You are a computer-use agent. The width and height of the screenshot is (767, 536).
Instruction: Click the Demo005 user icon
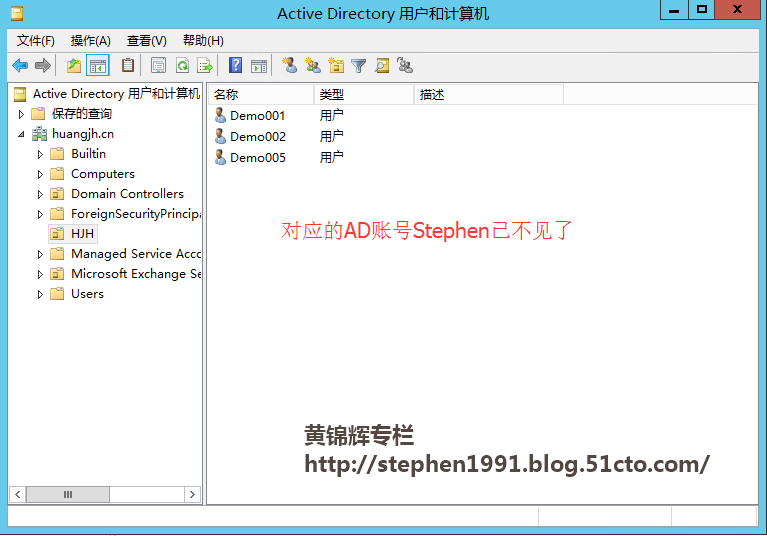point(221,157)
